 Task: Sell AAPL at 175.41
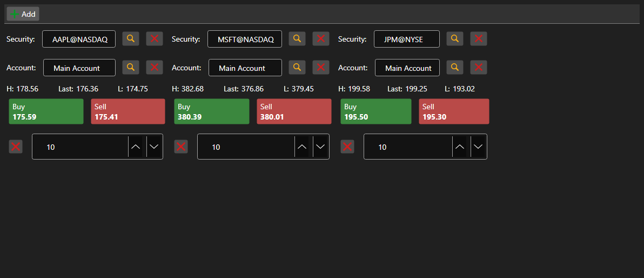[128, 111]
